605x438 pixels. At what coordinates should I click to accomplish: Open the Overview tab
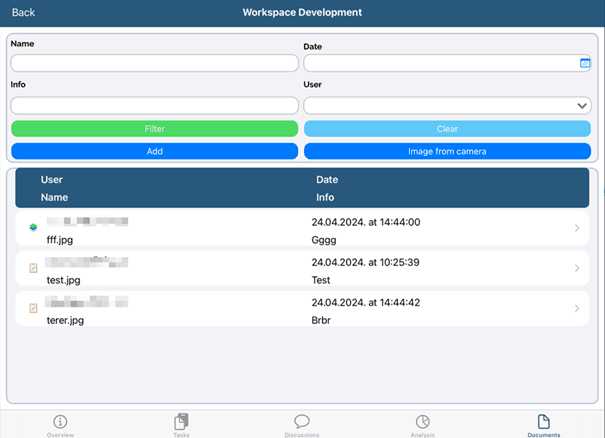tap(60, 424)
